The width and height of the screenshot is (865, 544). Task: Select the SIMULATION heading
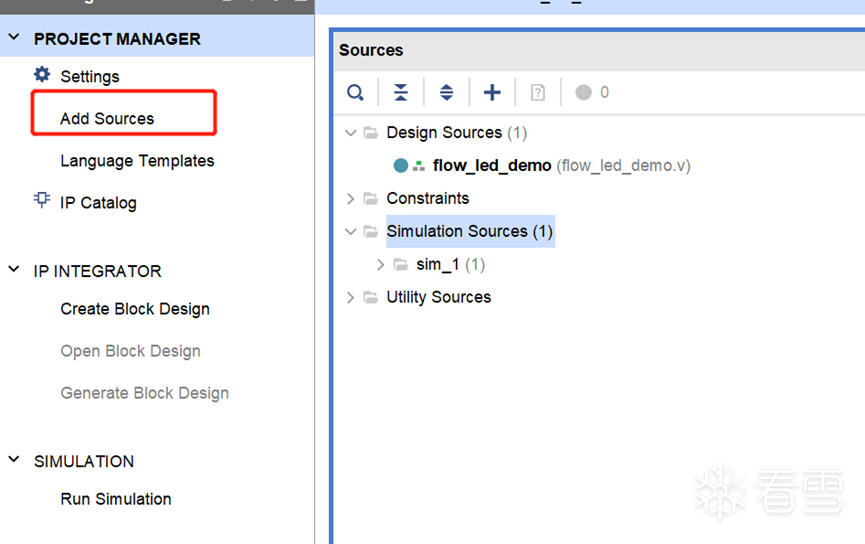point(84,461)
